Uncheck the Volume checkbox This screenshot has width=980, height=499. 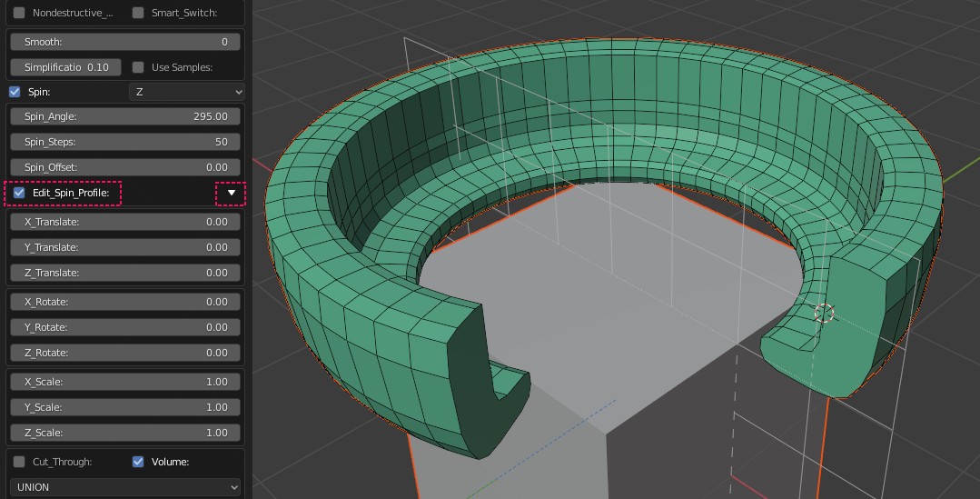click(138, 462)
